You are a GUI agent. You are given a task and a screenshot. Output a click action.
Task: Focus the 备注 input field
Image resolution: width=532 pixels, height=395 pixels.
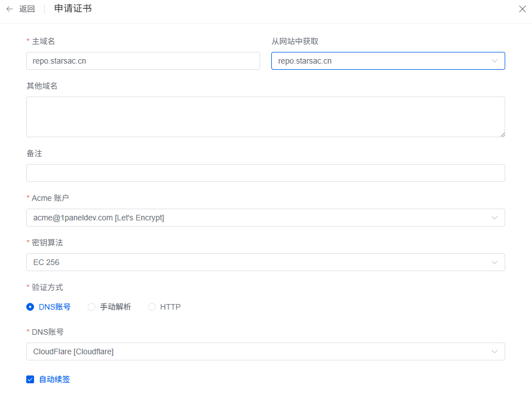[x=265, y=173]
